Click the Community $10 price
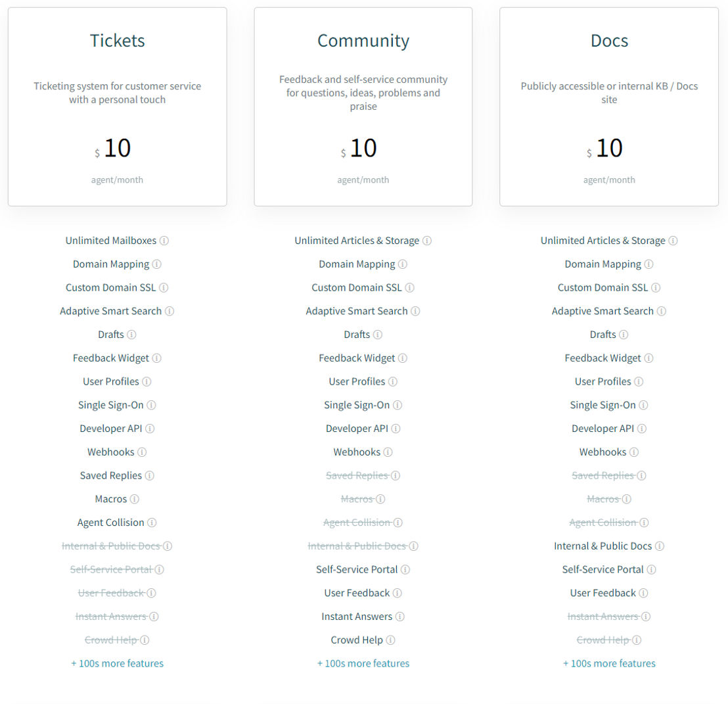This screenshot has width=728, height=704. 359,148
